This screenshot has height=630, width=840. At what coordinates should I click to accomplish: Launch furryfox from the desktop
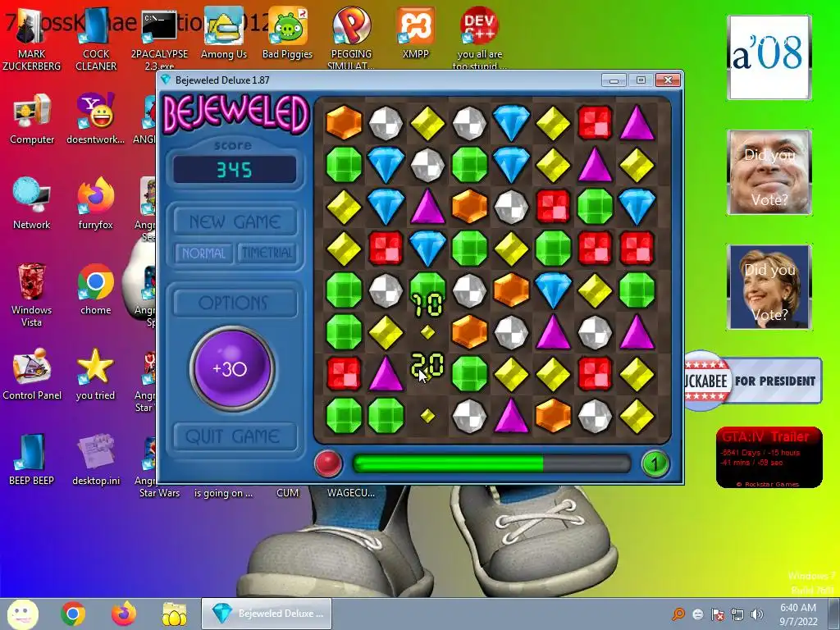click(x=96, y=203)
